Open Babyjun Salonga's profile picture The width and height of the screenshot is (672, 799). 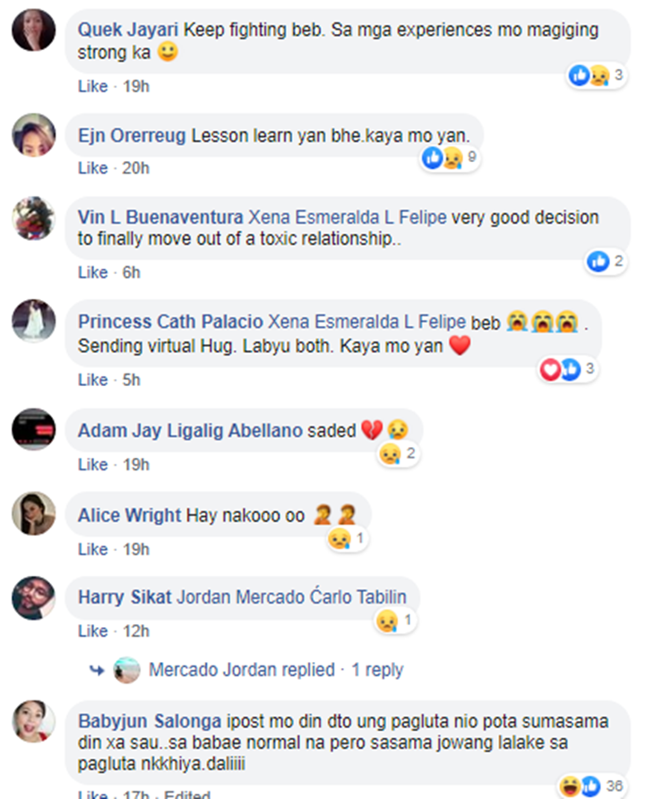click(x=34, y=721)
